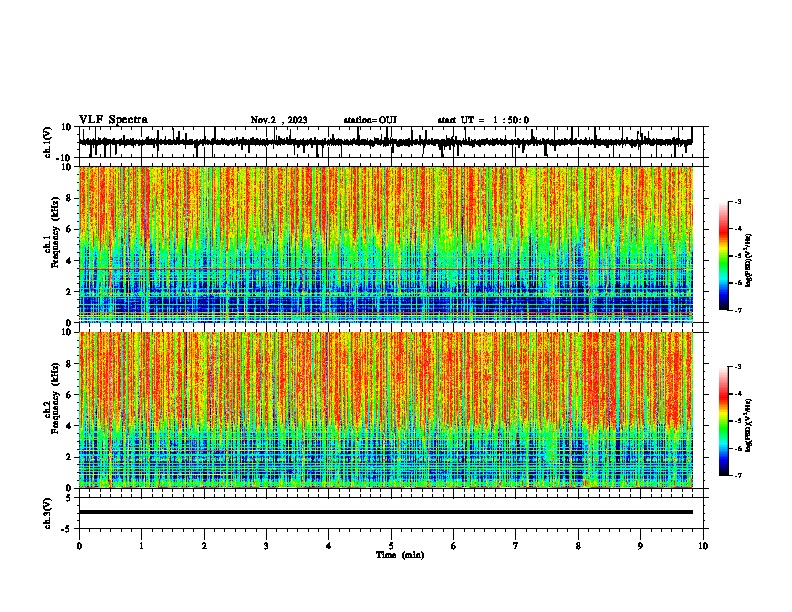Click the ch.2 PSD color bar
The image size is (792, 612).
(724, 421)
